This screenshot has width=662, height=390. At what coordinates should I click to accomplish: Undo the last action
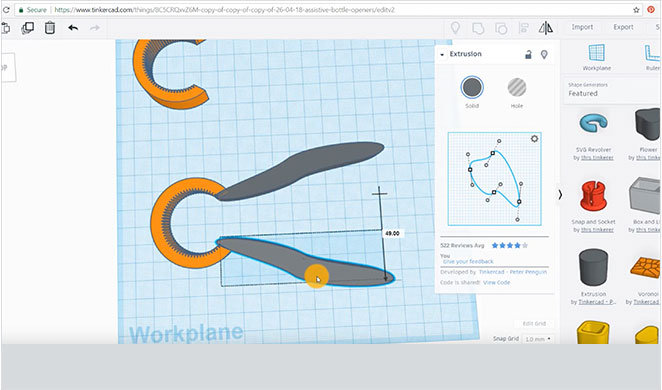(73, 28)
